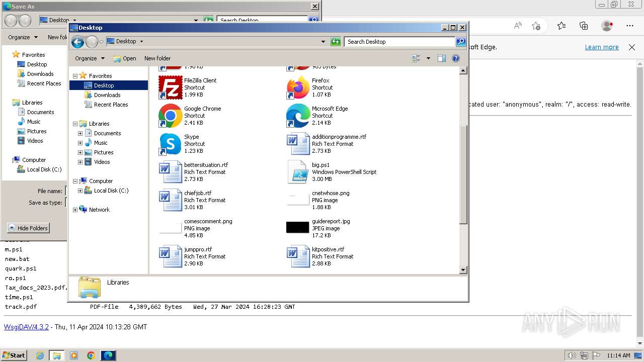Click the Open toolbar button
Image resolution: width=644 pixels, height=362 pixels.
pyautogui.click(x=125, y=58)
